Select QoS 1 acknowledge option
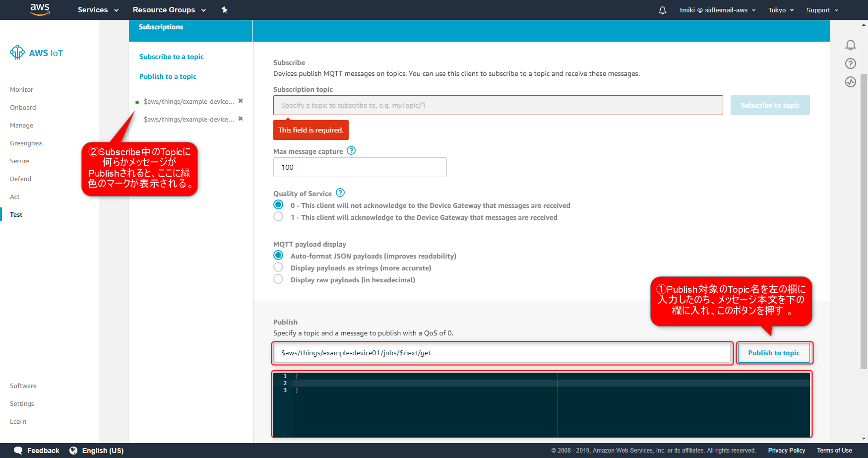Viewport: 868px width, 458px height. (278, 217)
